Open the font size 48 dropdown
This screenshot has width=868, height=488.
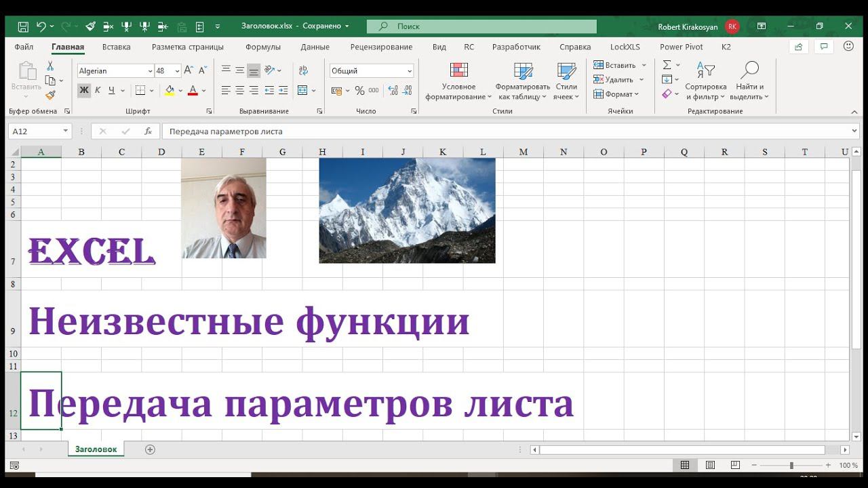point(177,70)
